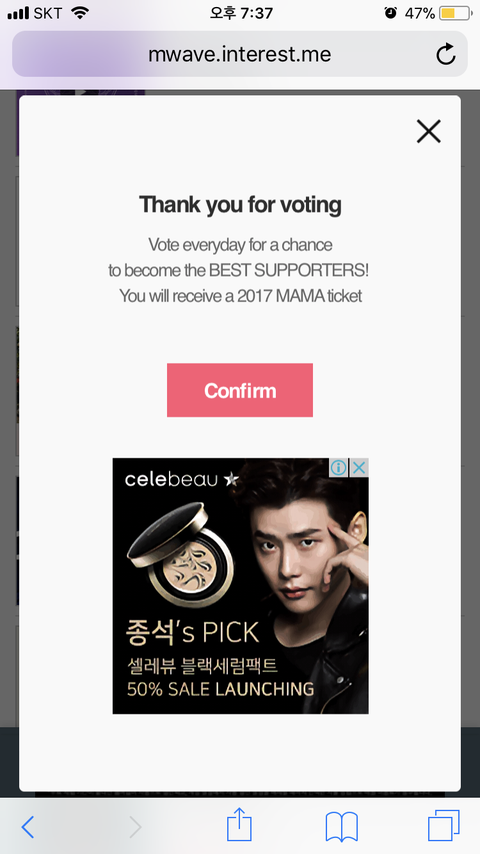This screenshot has width=480, height=854.
Task: Tap the 종석's PICK ad headline
Action: pyautogui.click(x=192, y=632)
